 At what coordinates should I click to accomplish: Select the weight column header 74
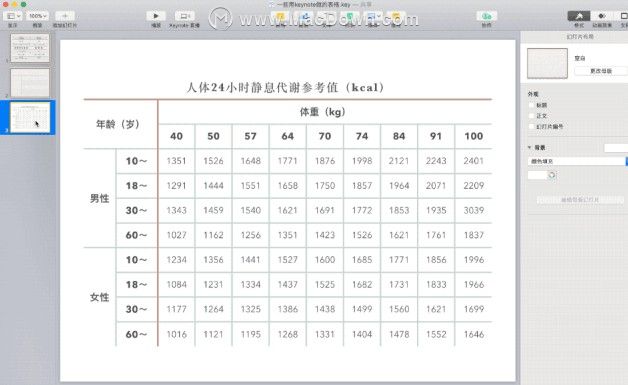pos(362,136)
